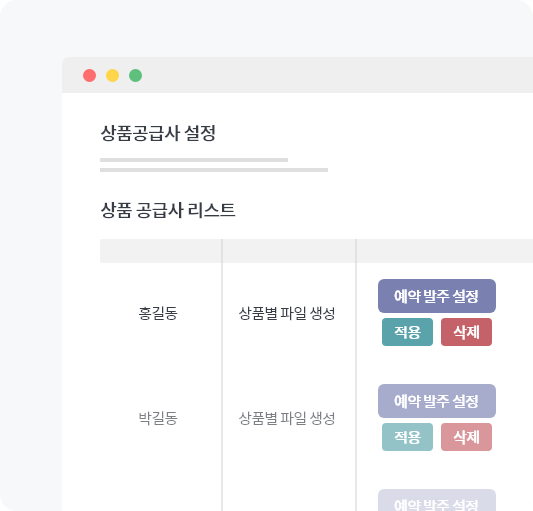Click the red close window dot

click(x=89, y=75)
